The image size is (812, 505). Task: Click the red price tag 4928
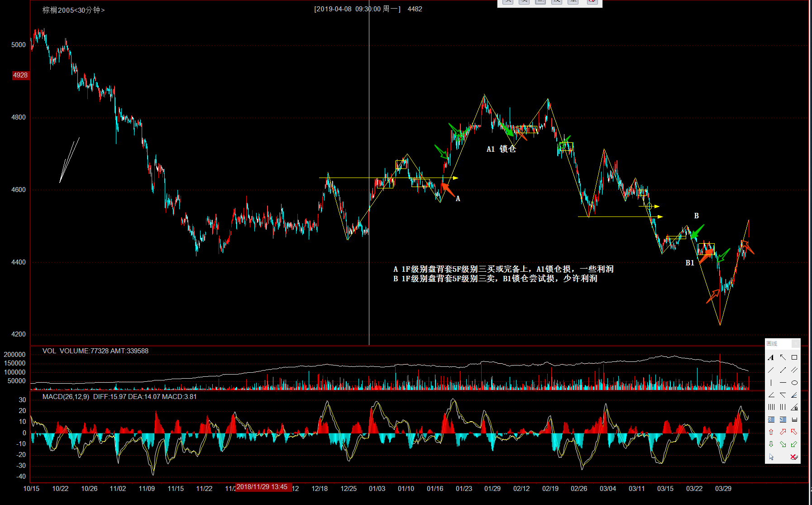20,75
